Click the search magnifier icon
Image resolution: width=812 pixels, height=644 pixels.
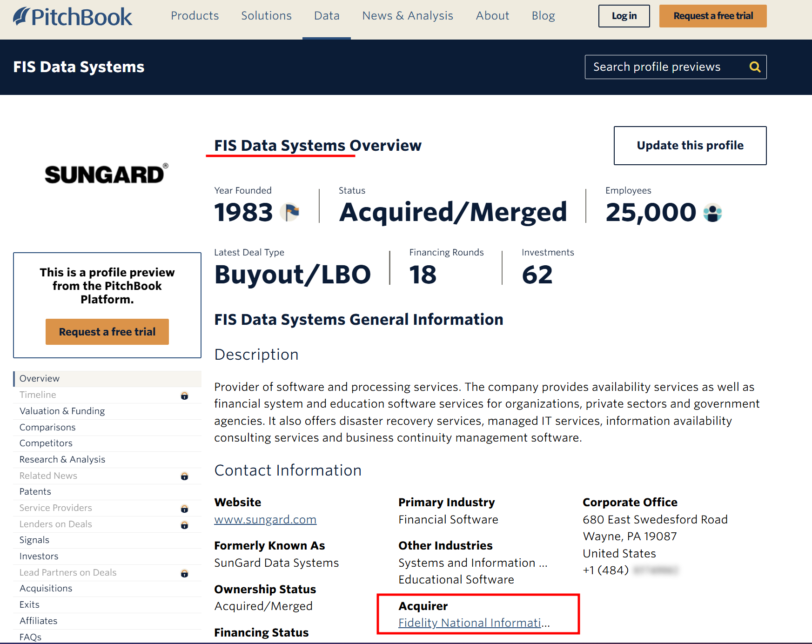click(x=755, y=67)
